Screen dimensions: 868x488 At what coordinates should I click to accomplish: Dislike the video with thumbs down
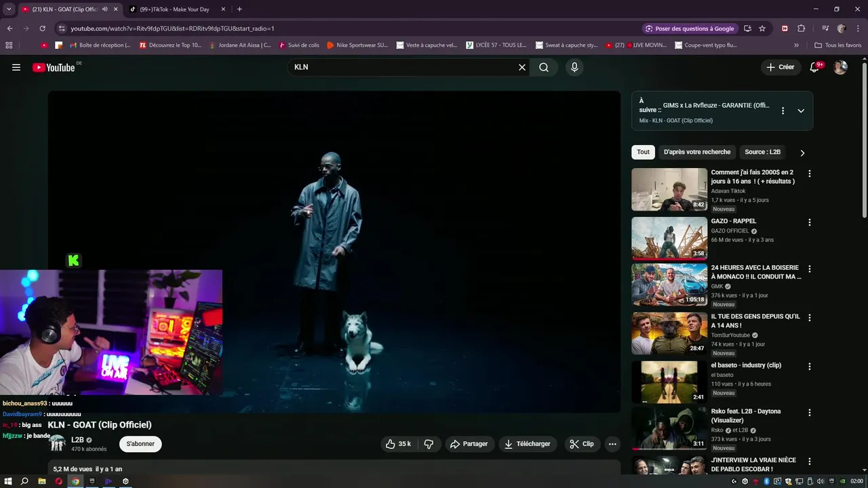[x=429, y=444]
